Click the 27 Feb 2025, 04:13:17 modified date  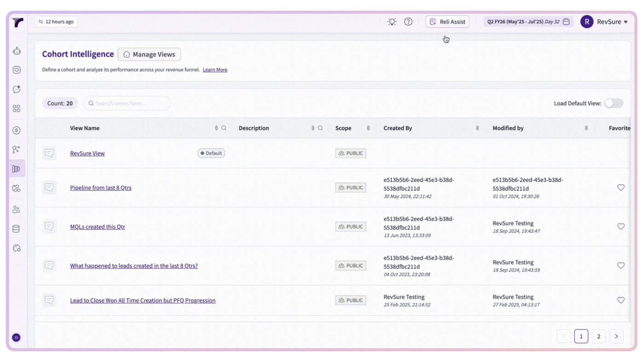pos(516,305)
